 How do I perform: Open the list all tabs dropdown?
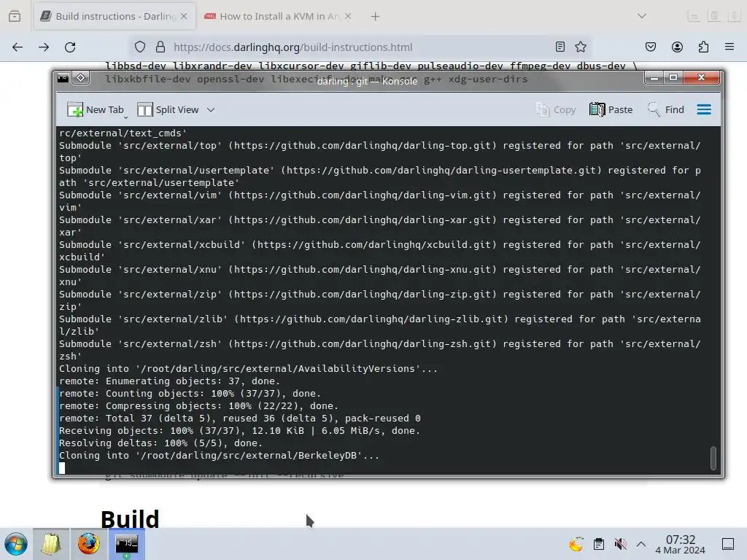coord(642,16)
